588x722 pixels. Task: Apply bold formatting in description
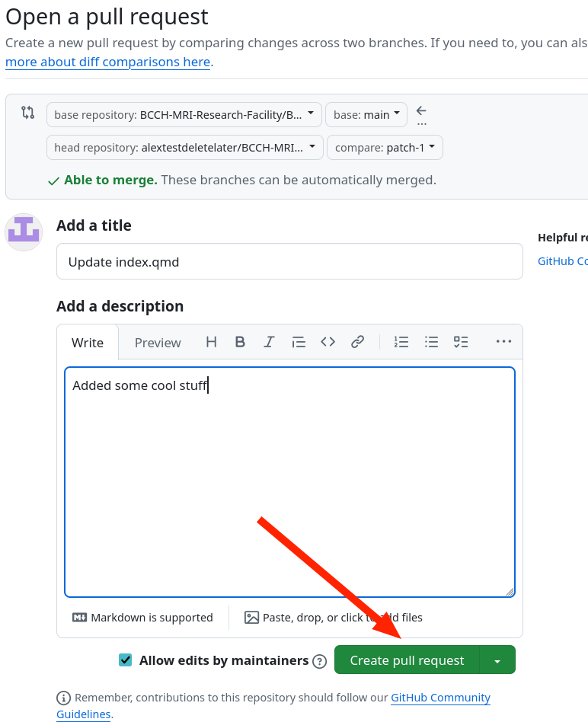(240, 342)
